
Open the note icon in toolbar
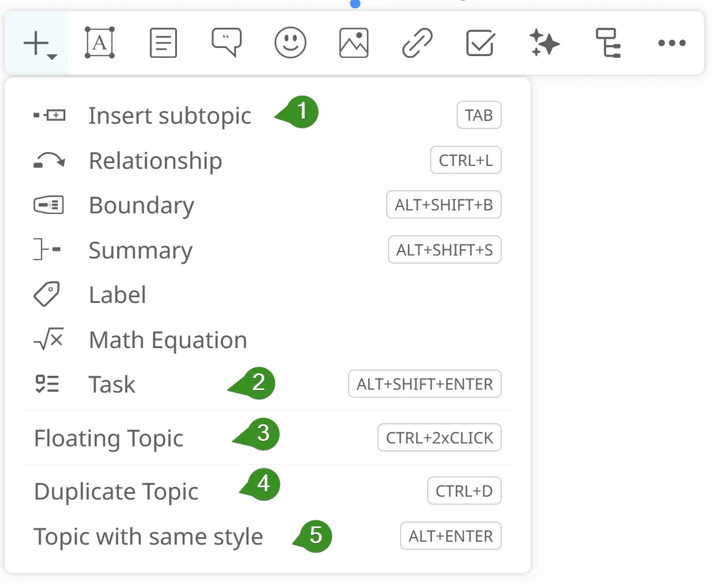[163, 43]
